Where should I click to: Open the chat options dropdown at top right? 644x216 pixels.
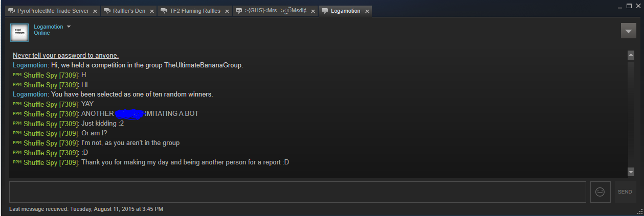(x=628, y=31)
